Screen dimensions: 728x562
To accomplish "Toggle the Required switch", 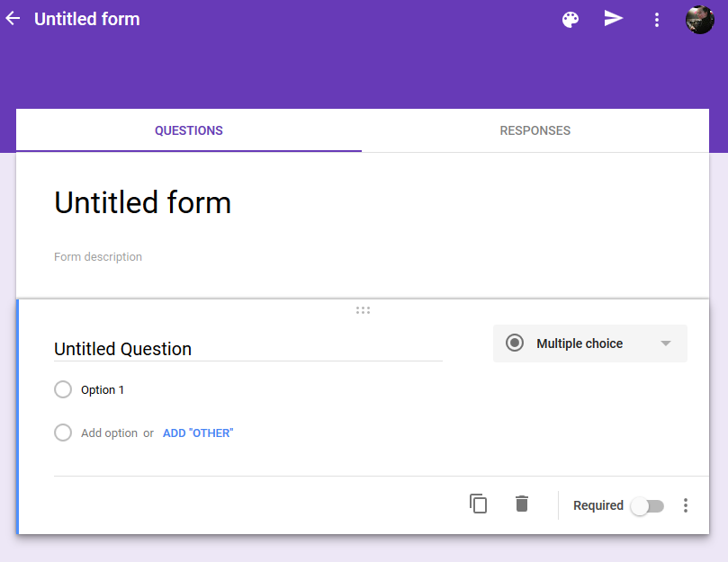I will 647,506.
